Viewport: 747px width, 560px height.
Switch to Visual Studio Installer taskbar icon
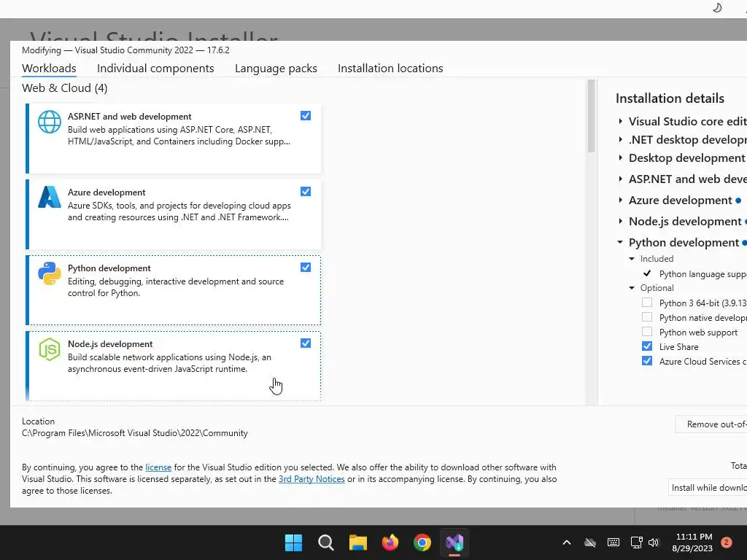click(454, 542)
